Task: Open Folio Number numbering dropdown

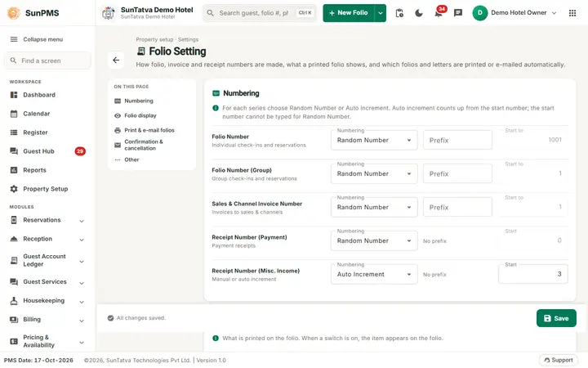Action: 374,140
